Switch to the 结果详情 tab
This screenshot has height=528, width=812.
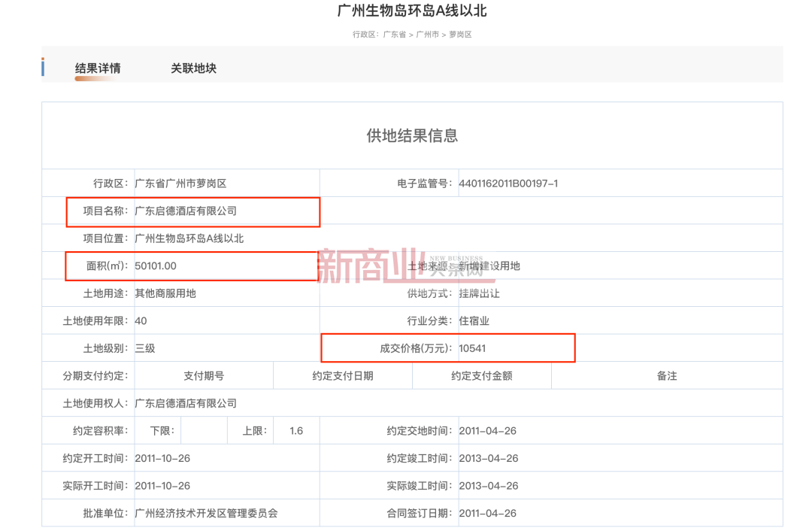click(98, 68)
